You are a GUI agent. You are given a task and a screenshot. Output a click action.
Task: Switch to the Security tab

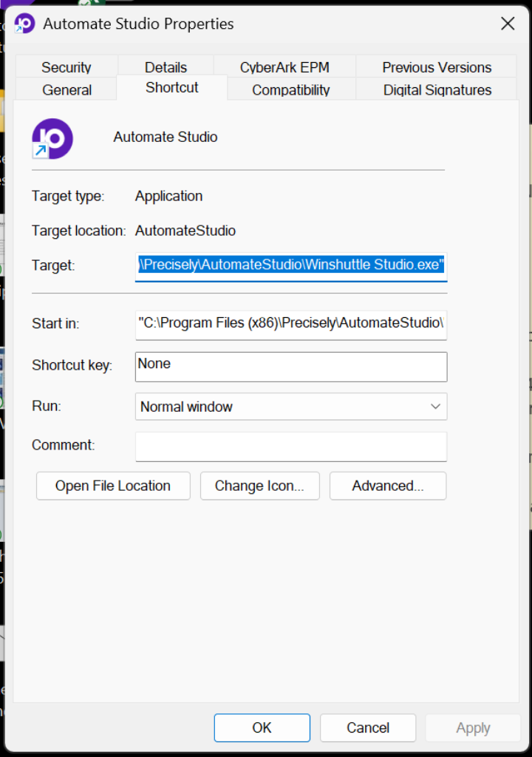[x=66, y=67]
